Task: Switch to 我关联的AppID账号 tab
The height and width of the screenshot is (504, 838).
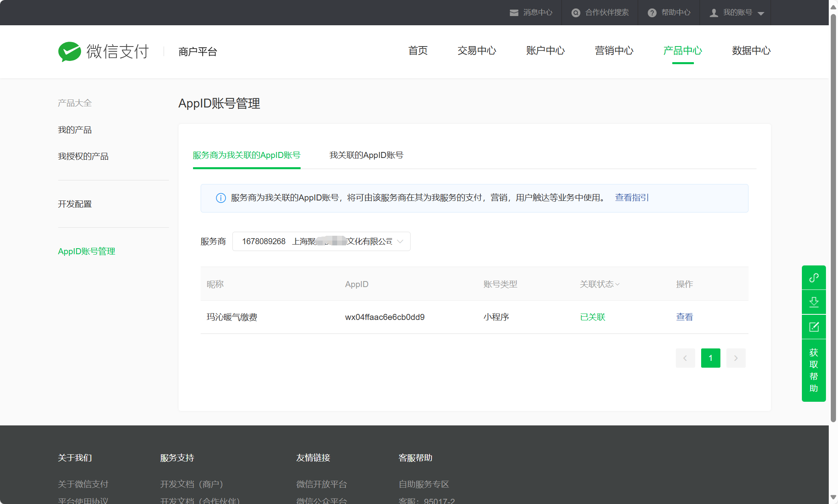Action: 366,155
